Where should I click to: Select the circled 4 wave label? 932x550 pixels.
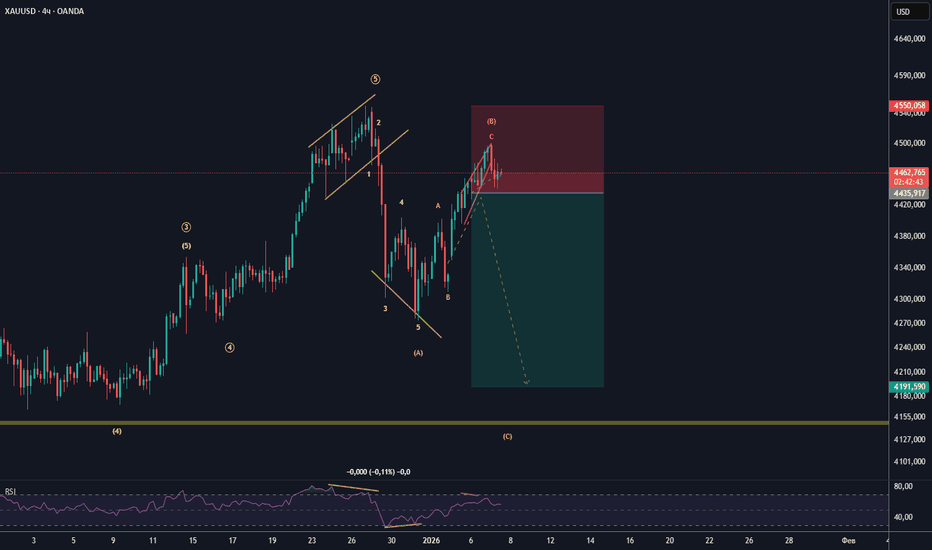[229, 348]
